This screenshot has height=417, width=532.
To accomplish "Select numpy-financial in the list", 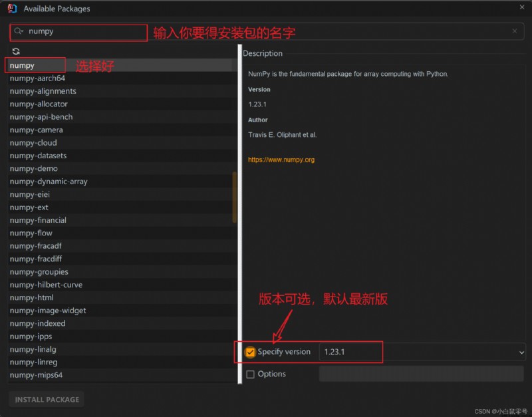I will pyautogui.click(x=122, y=220).
